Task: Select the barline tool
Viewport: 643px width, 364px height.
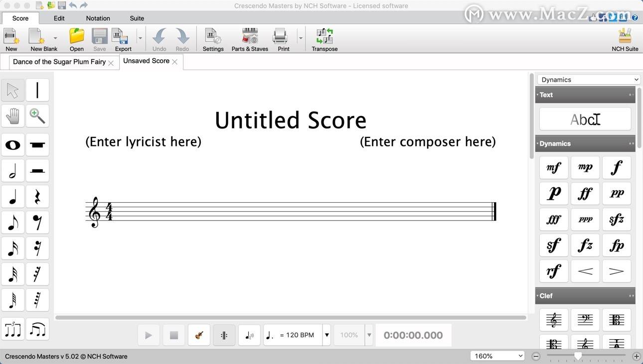Action: (x=37, y=90)
